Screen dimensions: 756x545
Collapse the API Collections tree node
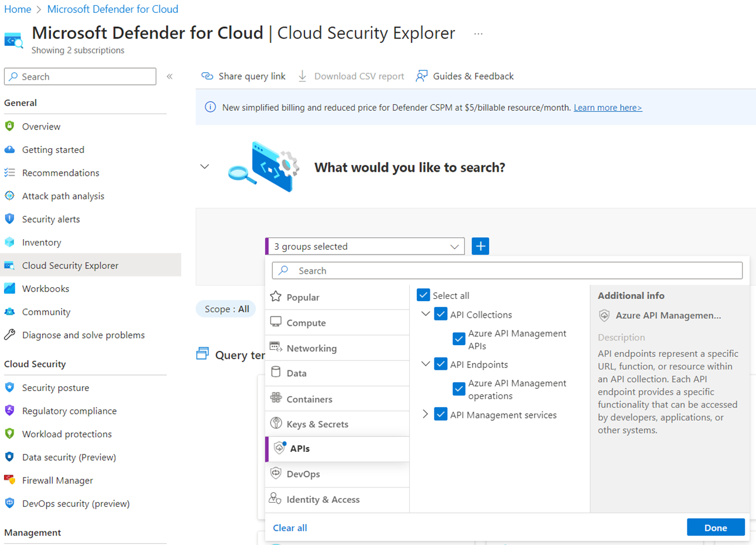426,314
